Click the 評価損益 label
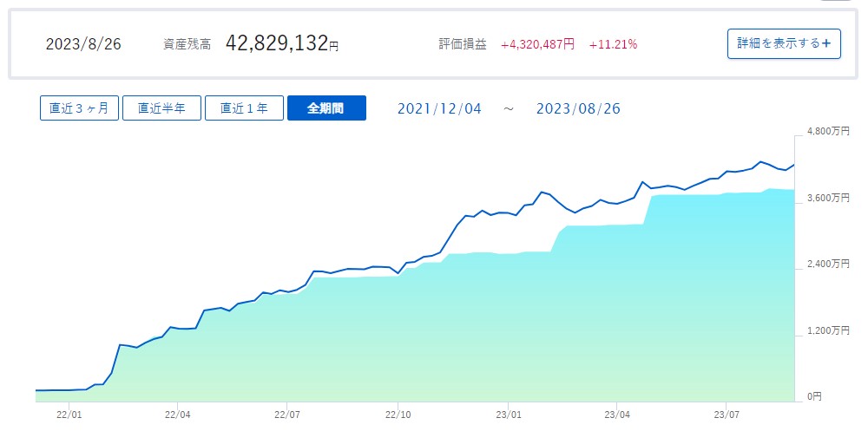This screenshot has height=431, width=868. point(464,44)
